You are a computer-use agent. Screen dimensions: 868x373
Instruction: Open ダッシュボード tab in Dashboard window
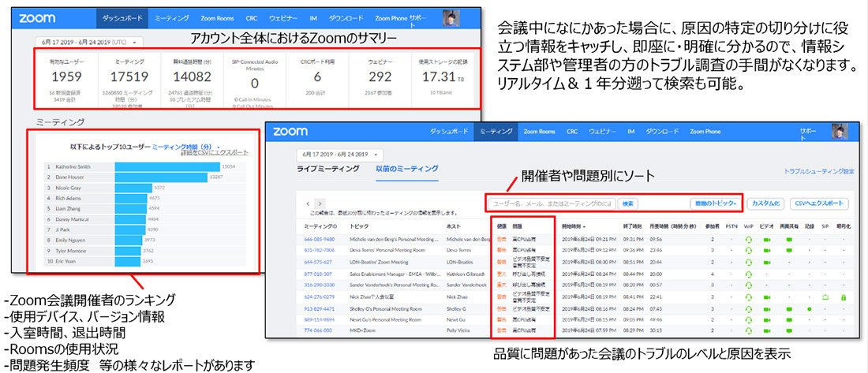point(122,18)
